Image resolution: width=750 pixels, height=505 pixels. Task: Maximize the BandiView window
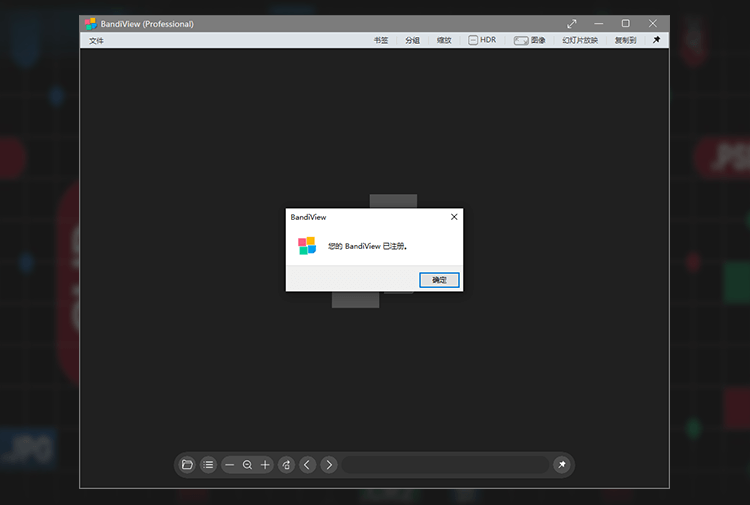[x=625, y=23]
